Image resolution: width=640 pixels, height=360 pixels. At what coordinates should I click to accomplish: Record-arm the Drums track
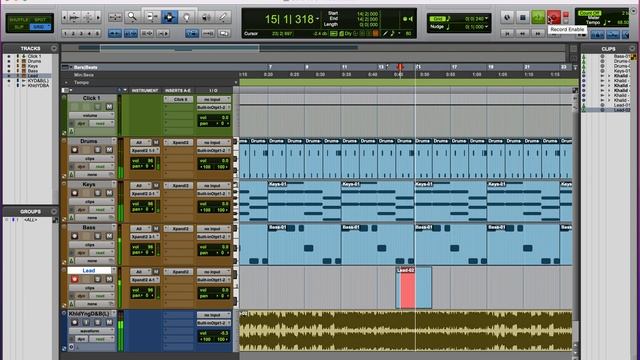tap(74, 150)
